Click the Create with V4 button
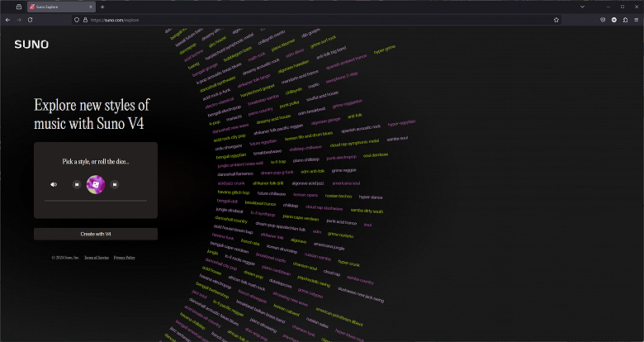Image resolution: width=644 pixels, height=342 pixels. coord(96,234)
